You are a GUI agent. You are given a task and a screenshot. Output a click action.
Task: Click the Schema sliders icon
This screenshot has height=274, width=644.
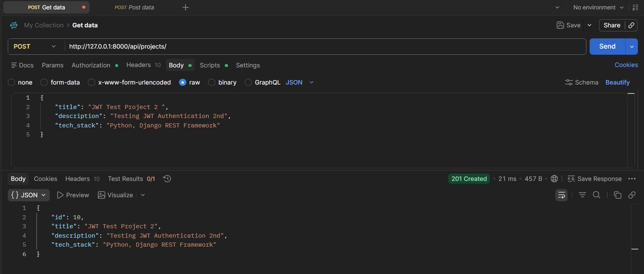[569, 83]
